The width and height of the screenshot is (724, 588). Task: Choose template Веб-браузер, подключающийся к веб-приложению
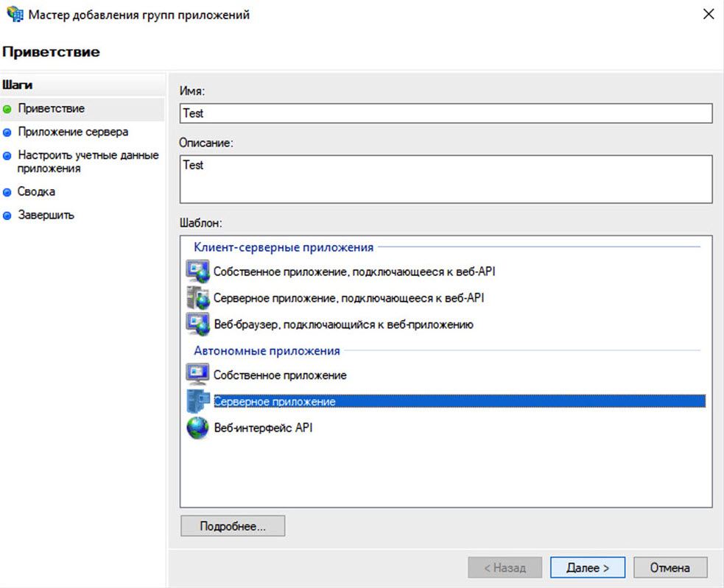click(x=343, y=325)
